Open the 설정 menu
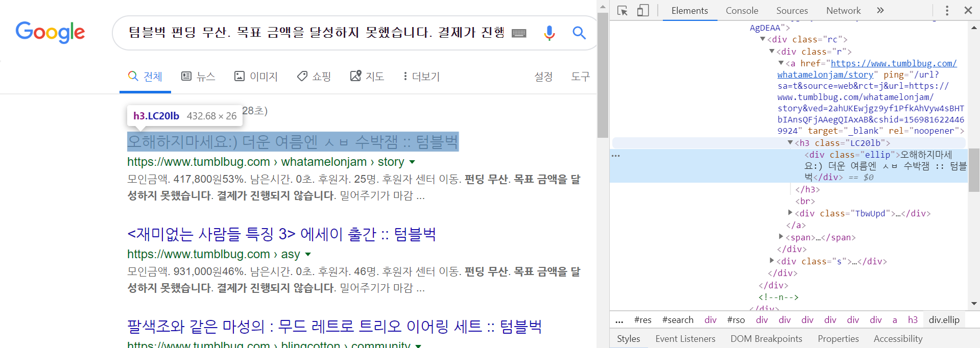 [543, 77]
